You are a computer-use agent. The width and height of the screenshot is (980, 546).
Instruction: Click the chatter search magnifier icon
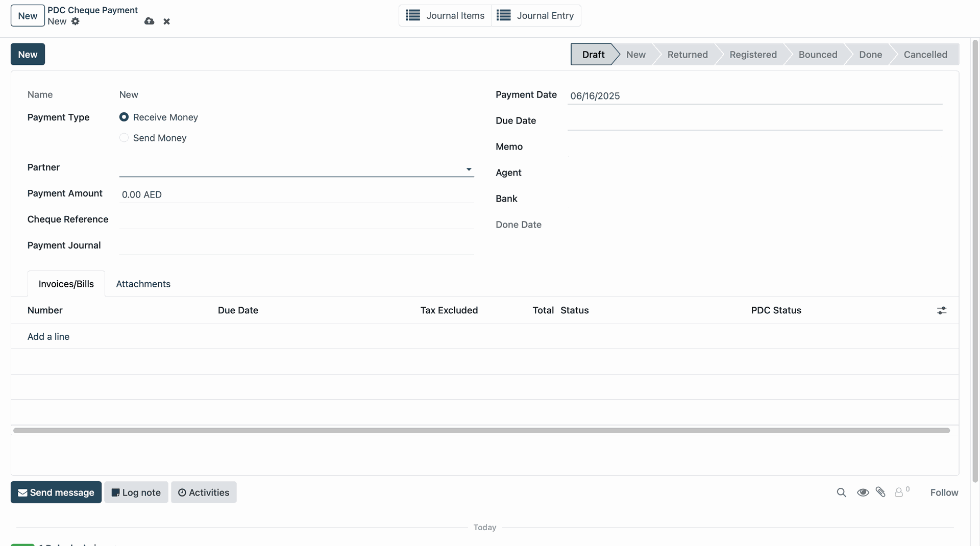(x=841, y=492)
